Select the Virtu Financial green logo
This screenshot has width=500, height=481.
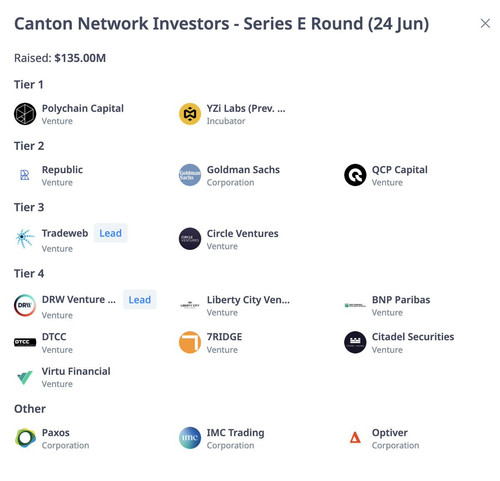coord(25,377)
